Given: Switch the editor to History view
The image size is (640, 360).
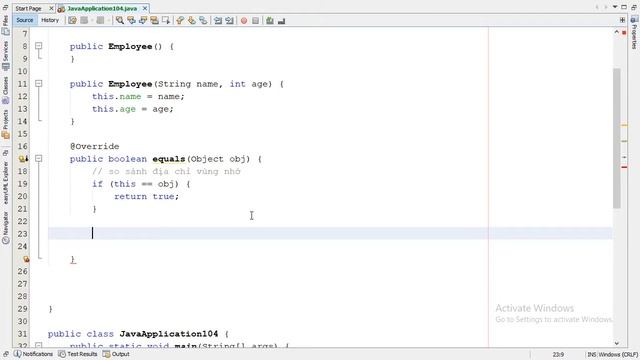Looking at the screenshot, I should pos(50,20).
